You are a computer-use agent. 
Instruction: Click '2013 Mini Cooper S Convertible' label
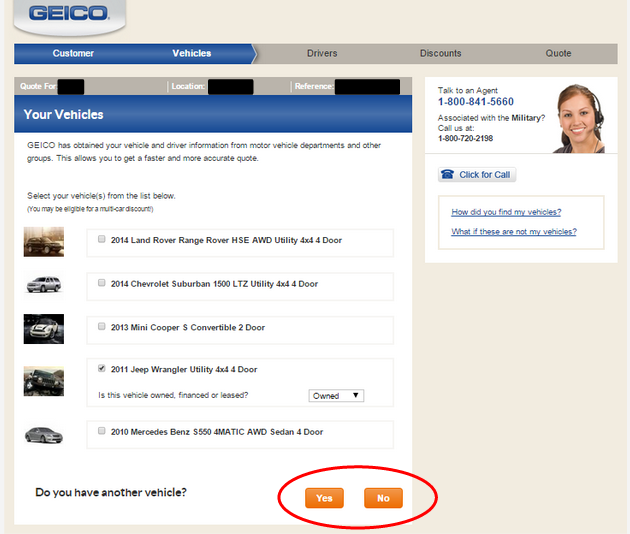click(188, 327)
